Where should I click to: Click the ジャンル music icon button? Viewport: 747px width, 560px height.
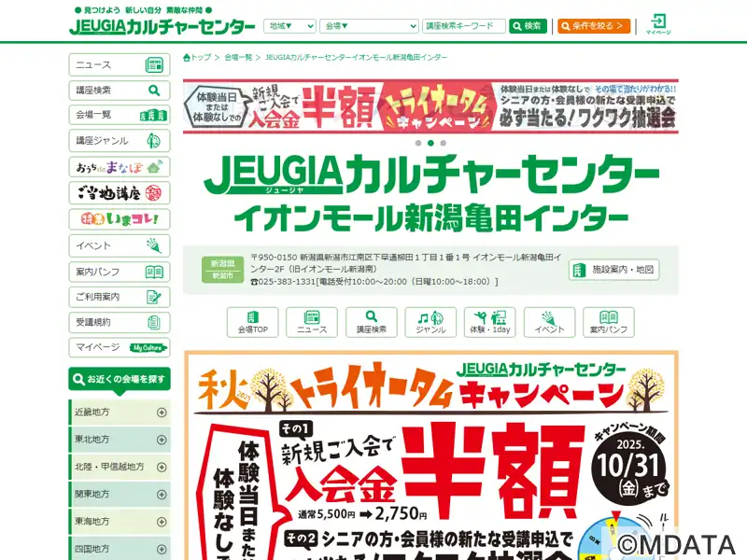pos(430,322)
